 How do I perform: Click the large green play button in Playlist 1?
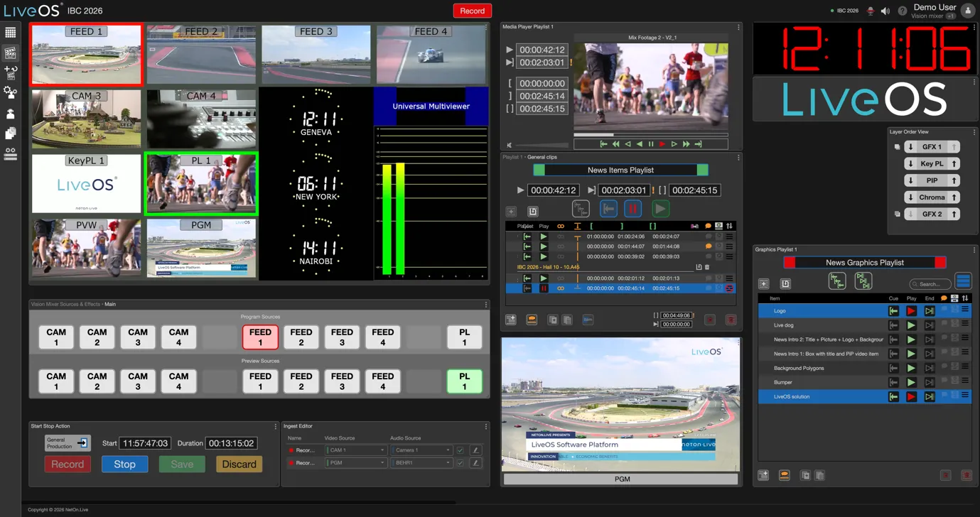(660, 209)
